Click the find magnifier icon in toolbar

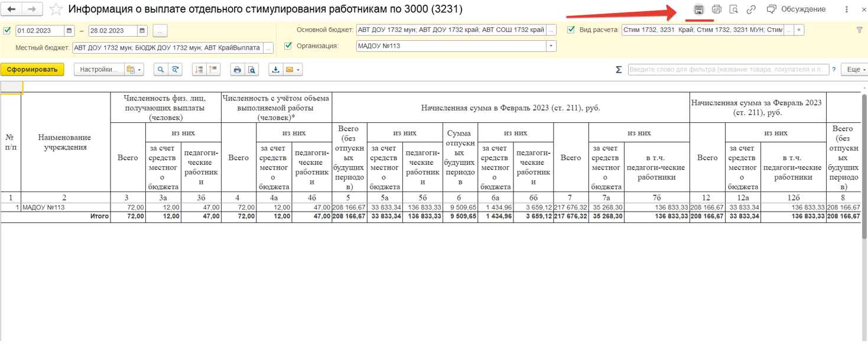pyautogui.click(x=161, y=70)
